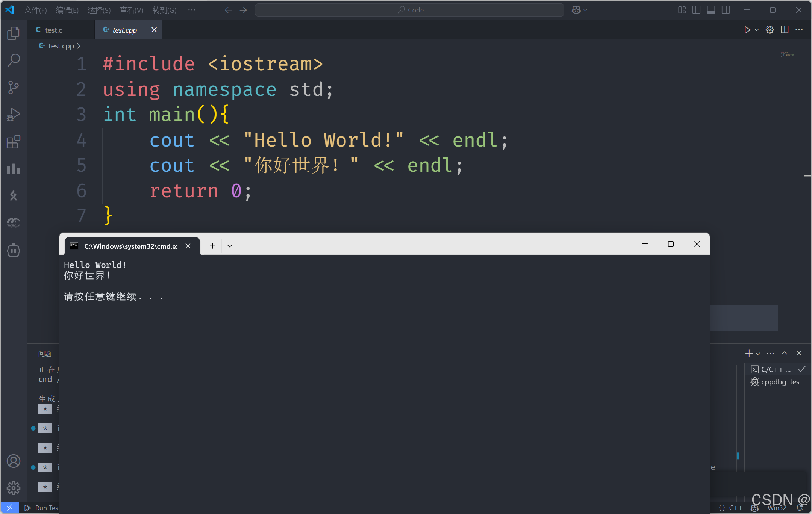Open the Accounts icon in activity bar
Screen dimensions: 812x514
point(14,461)
